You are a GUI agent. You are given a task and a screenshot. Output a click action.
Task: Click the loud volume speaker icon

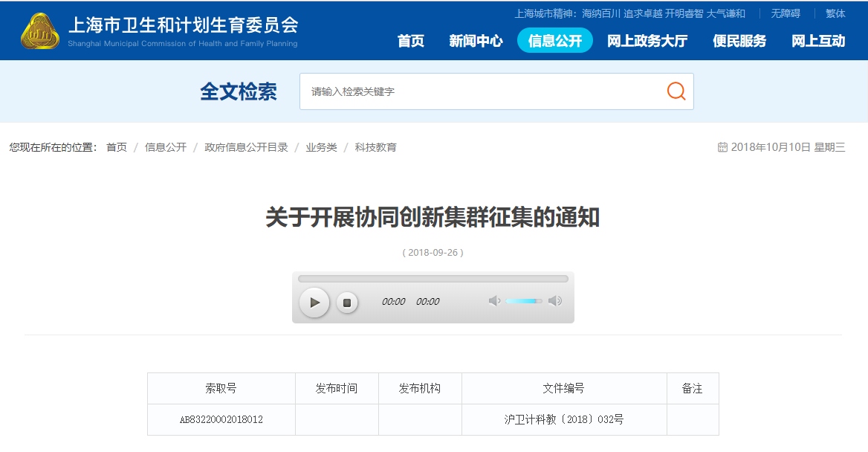tap(554, 301)
